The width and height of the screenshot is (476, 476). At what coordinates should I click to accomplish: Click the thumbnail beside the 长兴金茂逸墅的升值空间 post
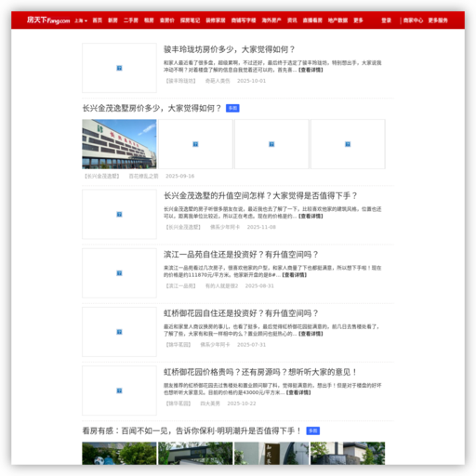pos(119,214)
